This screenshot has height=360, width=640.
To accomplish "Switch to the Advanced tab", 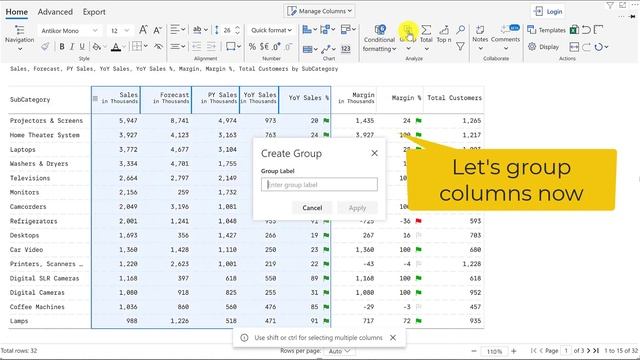I will pos(55,12).
